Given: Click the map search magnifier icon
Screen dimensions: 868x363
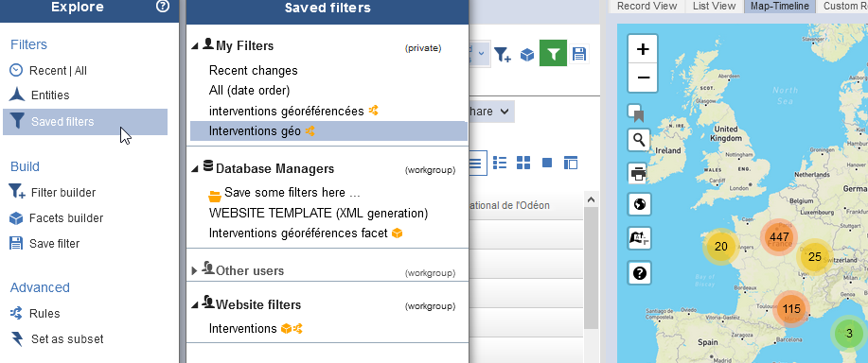Looking at the screenshot, I should (x=639, y=140).
